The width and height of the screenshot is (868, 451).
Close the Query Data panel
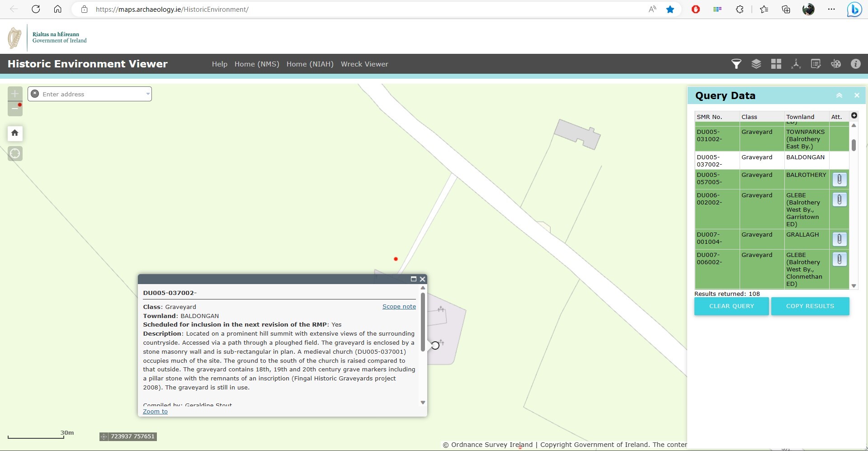(857, 95)
